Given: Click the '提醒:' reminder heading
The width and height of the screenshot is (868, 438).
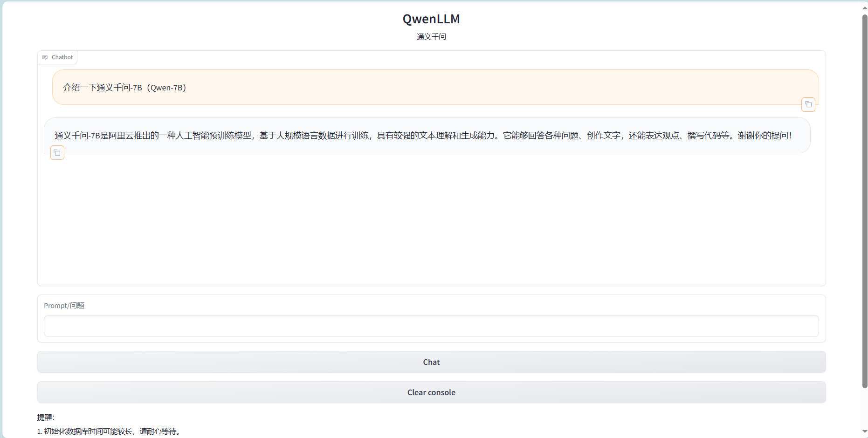Looking at the screenshot, I should click(x=46, y=417).
